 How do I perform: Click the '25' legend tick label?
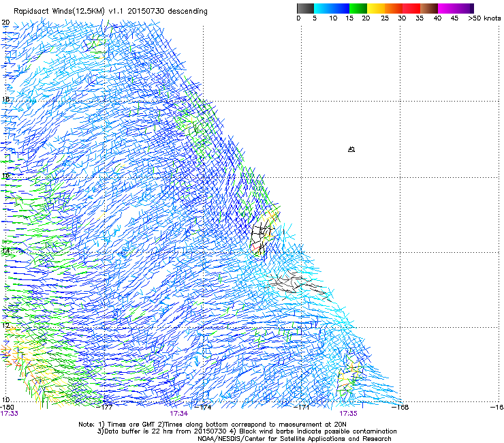coord(385,18)
